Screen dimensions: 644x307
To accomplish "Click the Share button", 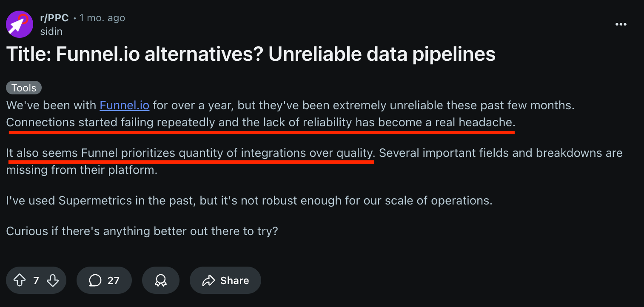I will (x=225, y=280).
